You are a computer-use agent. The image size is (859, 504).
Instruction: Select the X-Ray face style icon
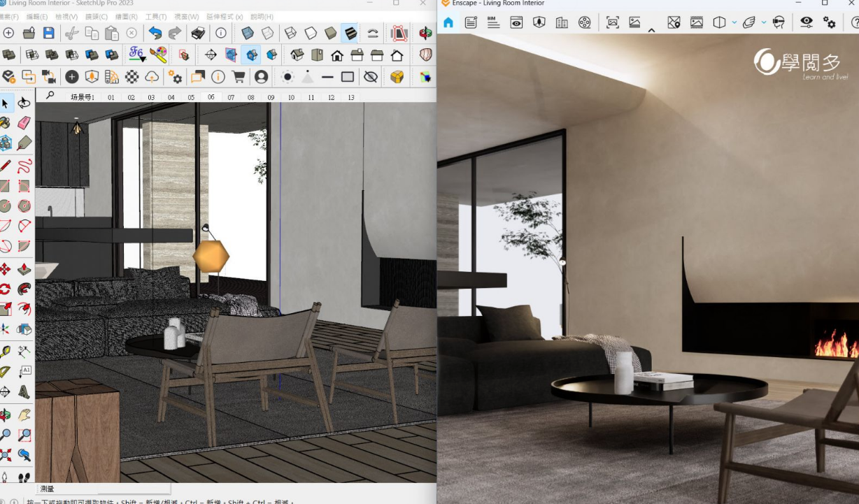coord(248,33)
